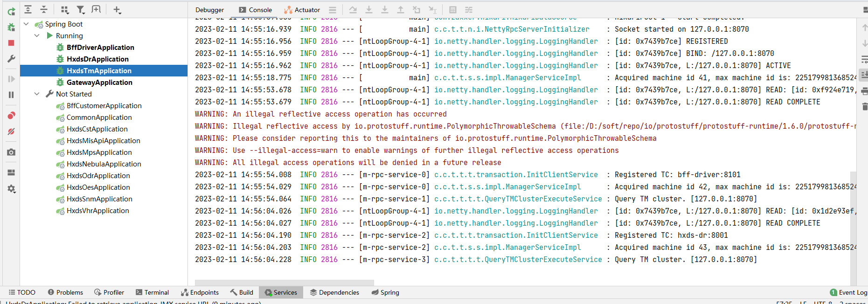Collapse the Spring Boot tree node
Viewport: 868px width, 304px height.
coord(26,24)
